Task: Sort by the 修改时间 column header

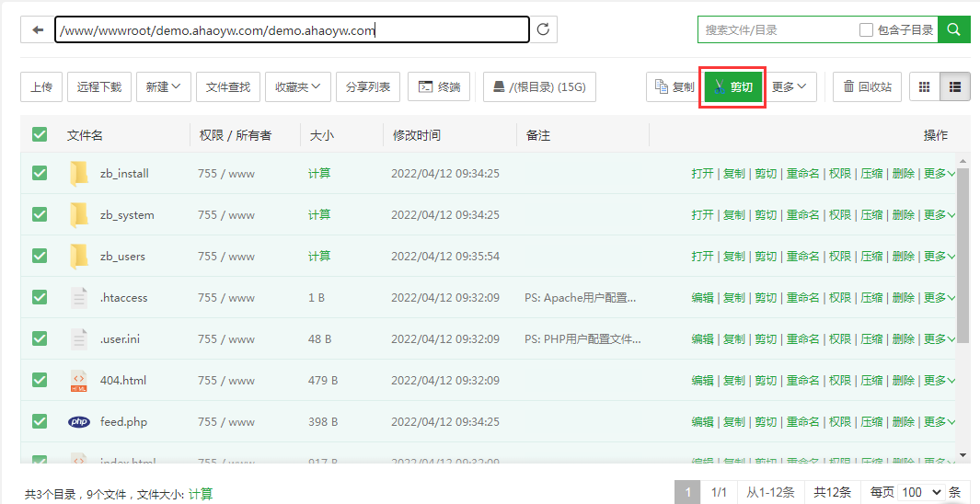Action: [417, 135]
